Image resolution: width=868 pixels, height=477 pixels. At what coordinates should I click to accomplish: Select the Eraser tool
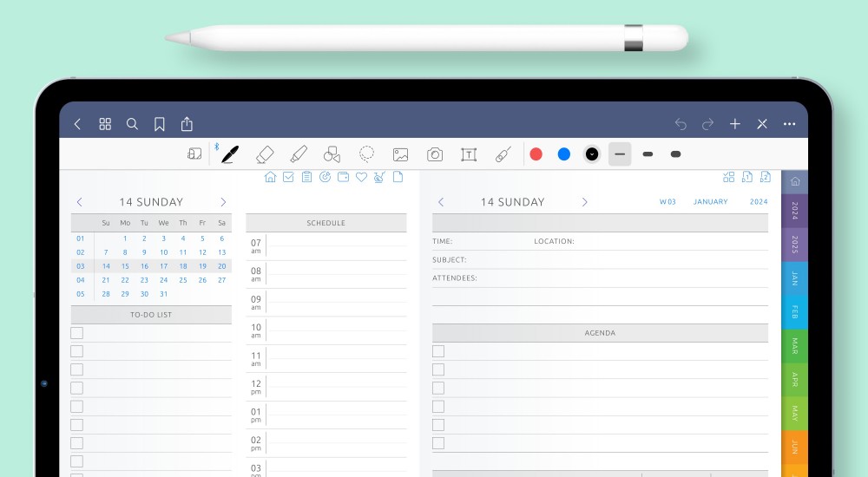(265, 154)
